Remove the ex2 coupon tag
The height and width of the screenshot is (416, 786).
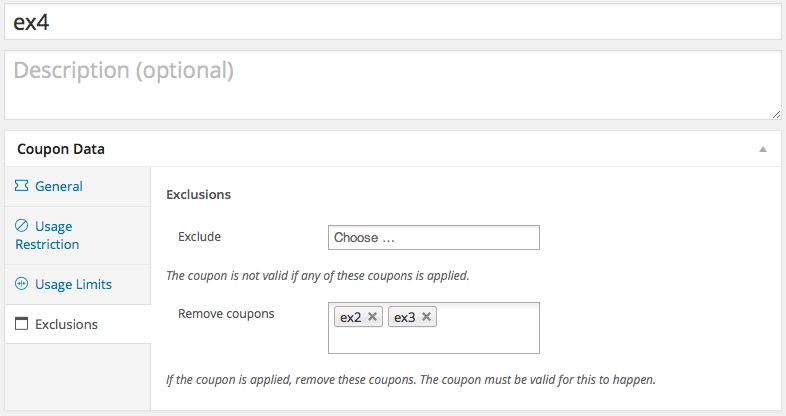[x=372, y=317]
